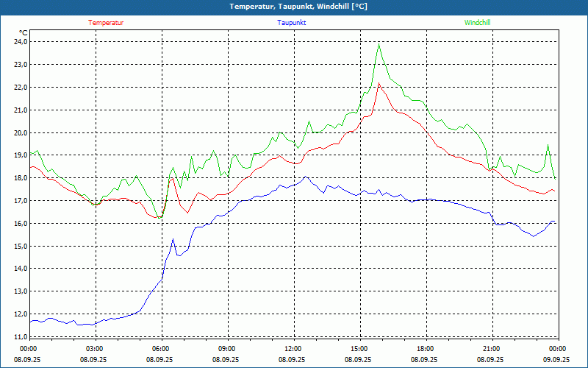The width and height of the screenshot is (588, 368).
Task: Click the °C unit label on y-axis
Action: click(24, 32)
